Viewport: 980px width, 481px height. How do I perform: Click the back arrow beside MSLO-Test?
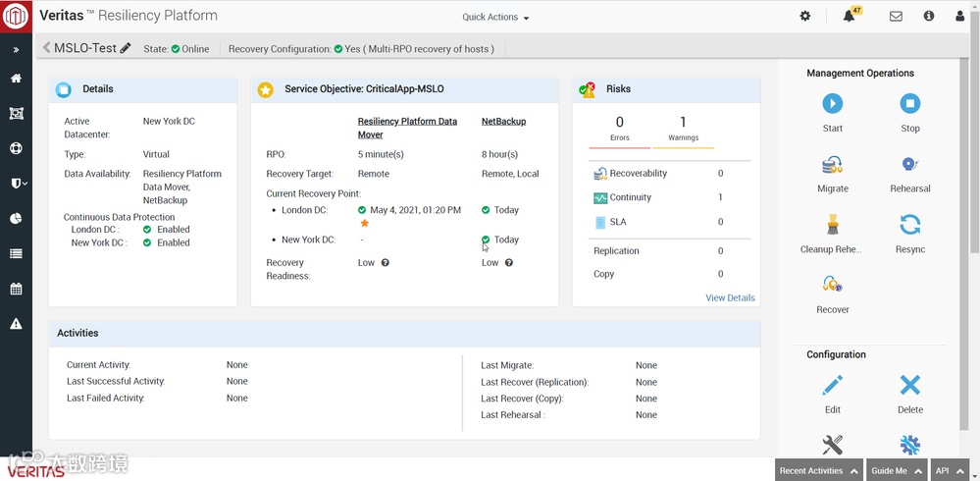pyautogui.click(x=46, y=48)
